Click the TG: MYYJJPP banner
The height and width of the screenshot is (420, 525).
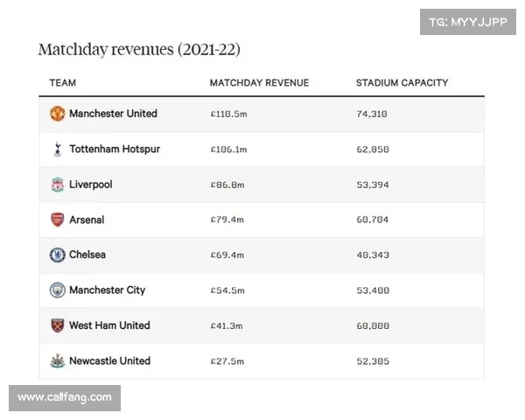coord(468,22)
